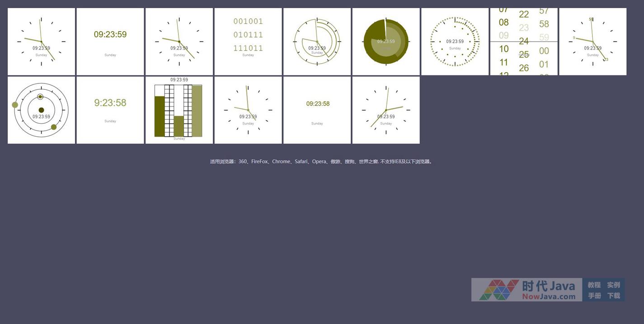Screen dimensions: 644x324
Task: Select the large light-green 9:23:58 digital clock
Action: [x=110, y=110]
